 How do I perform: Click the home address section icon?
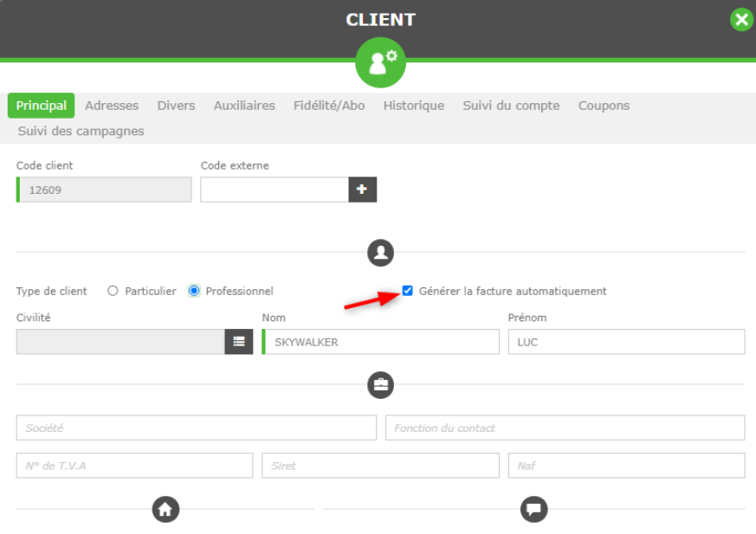(165, 509)
